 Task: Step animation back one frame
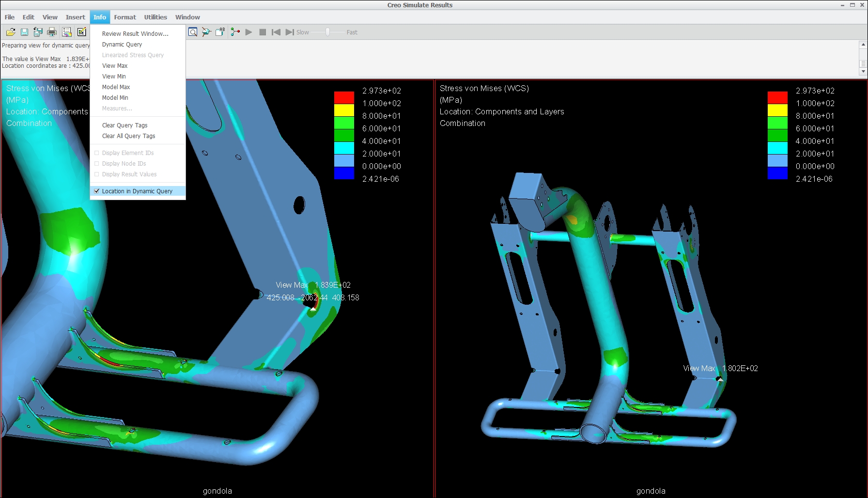pos(276,32)
